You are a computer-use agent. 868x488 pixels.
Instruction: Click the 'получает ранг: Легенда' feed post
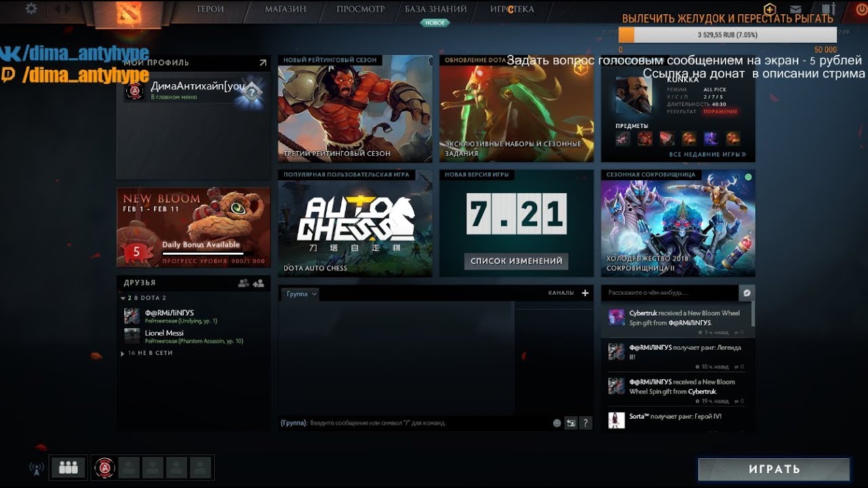[x=676, y=357]
